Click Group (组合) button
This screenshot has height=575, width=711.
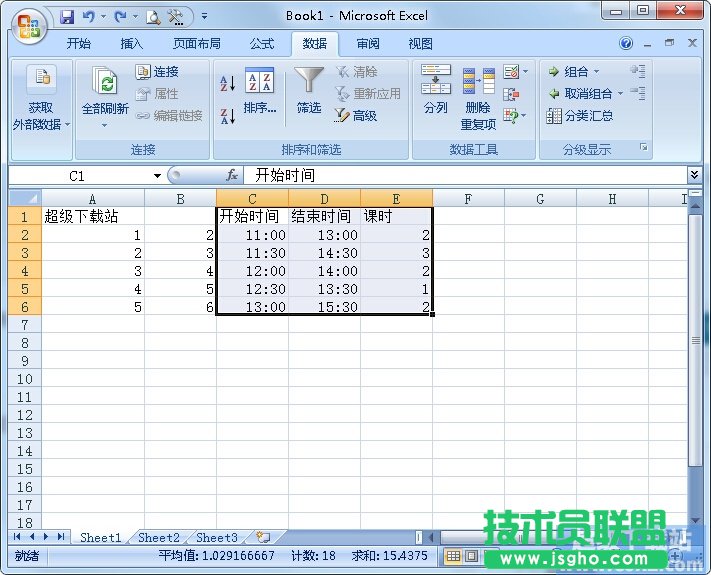pos(569,72)
